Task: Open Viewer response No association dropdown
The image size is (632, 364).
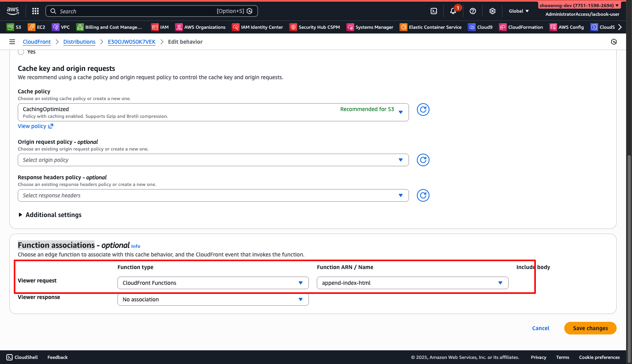Action: click(213, 299)
